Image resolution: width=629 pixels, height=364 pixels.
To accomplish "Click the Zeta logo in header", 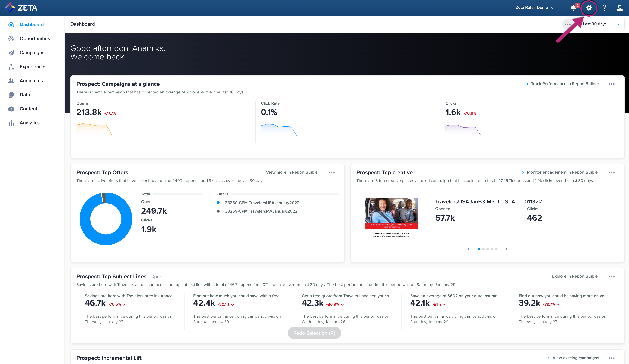I will pyautogui.click(x=21, y=8).
